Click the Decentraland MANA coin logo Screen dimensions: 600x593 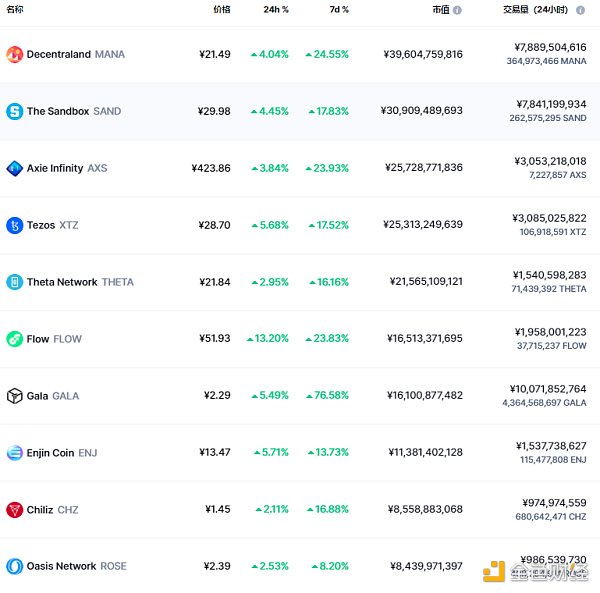pos(14,54)
